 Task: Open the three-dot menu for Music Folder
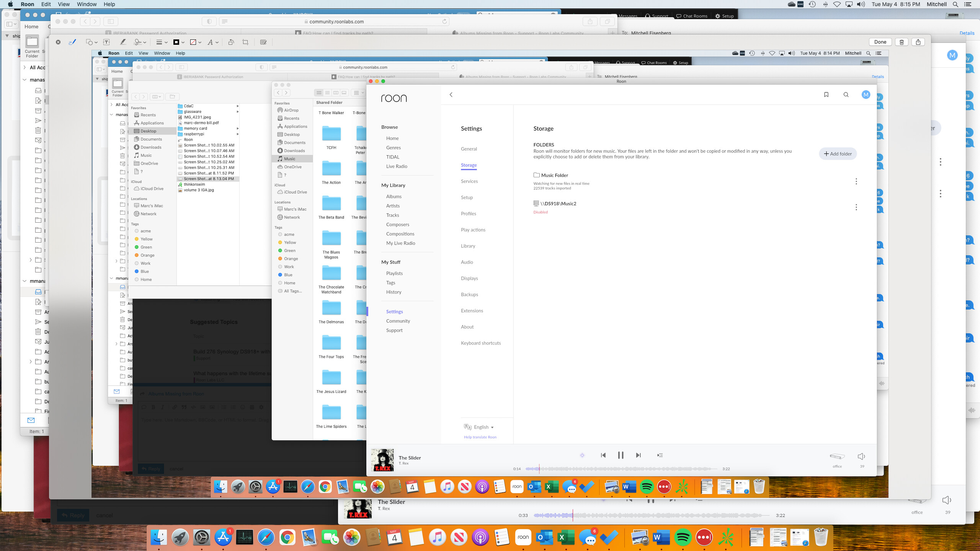856,181
